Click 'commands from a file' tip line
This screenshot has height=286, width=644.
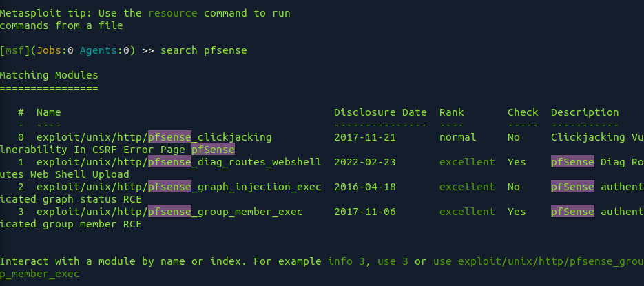coord(61,25)
